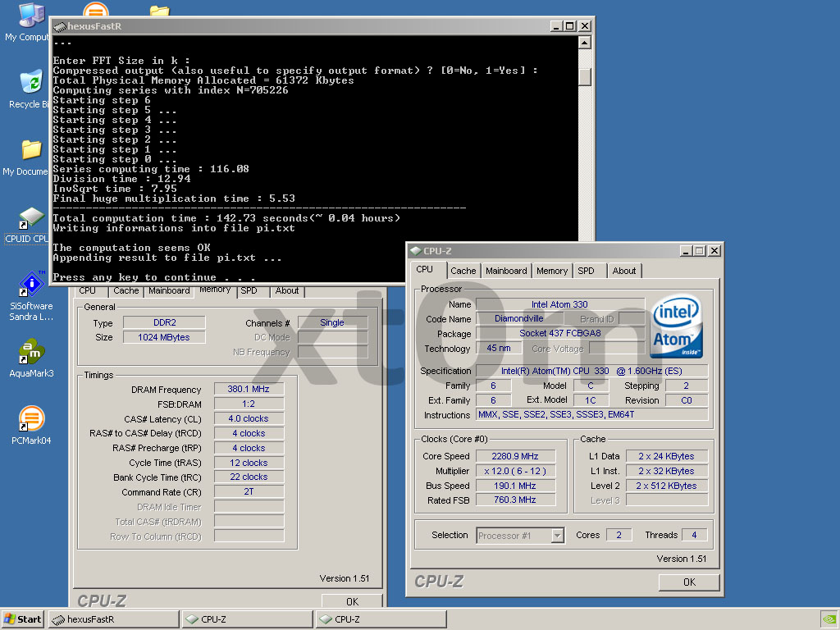Screen dimensions: 840x630
Task: Click Bank Cycle Time value 22 clocks
Action: [x=249, y=477]
